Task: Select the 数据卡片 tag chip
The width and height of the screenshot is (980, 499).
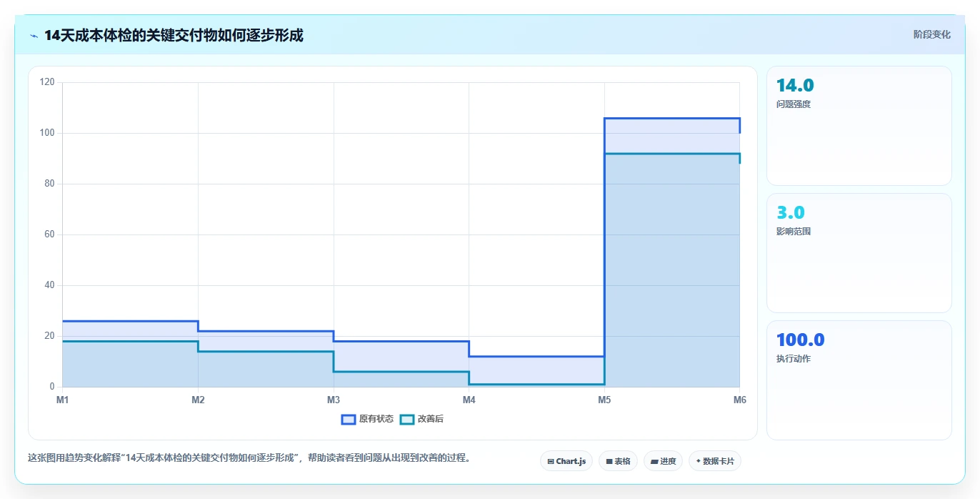Action: [715, 461]
